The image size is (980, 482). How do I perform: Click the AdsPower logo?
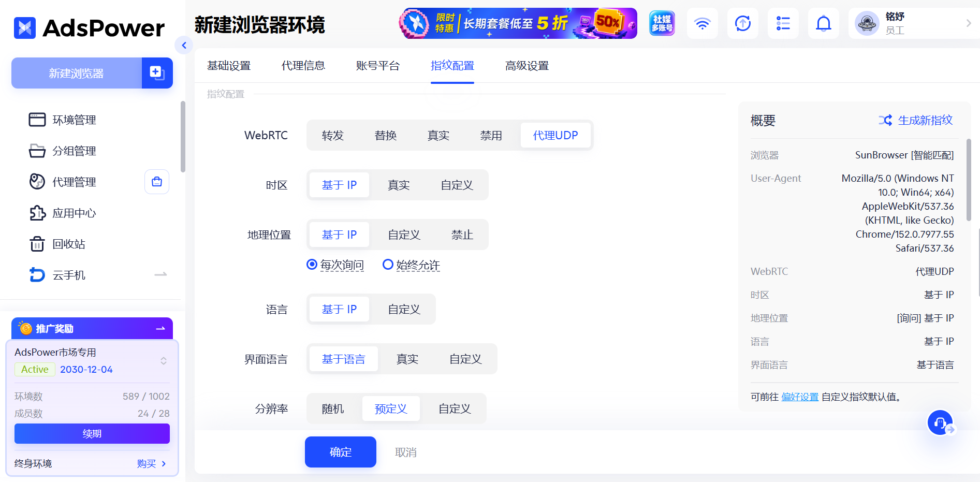89,28
